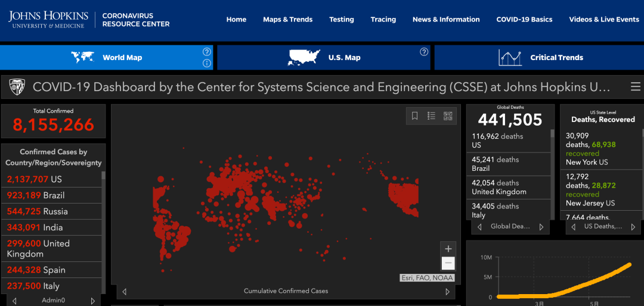Show the map legend list icon
Viewport: 644px width, 306px height.
pyautogui.click(x=431, y=116)
